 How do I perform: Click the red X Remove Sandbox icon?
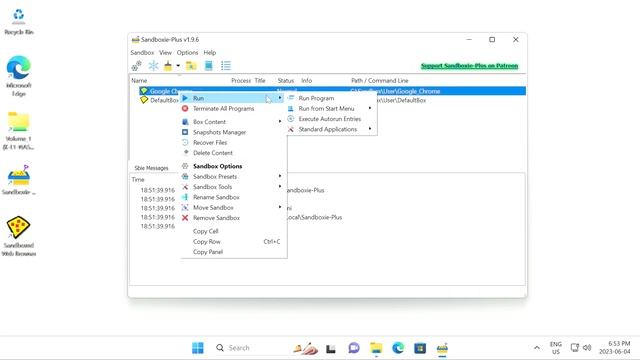[x=185, y=218]
